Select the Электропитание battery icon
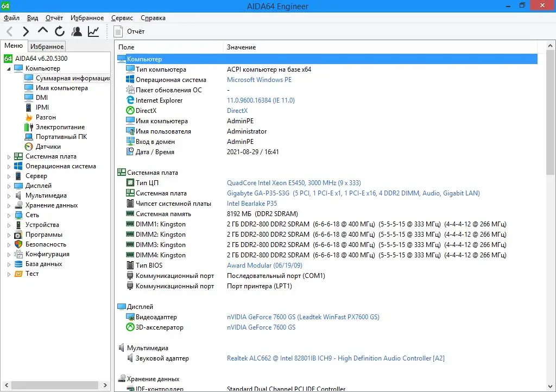This screenshot has width=556, height=392. click(29, 127)
